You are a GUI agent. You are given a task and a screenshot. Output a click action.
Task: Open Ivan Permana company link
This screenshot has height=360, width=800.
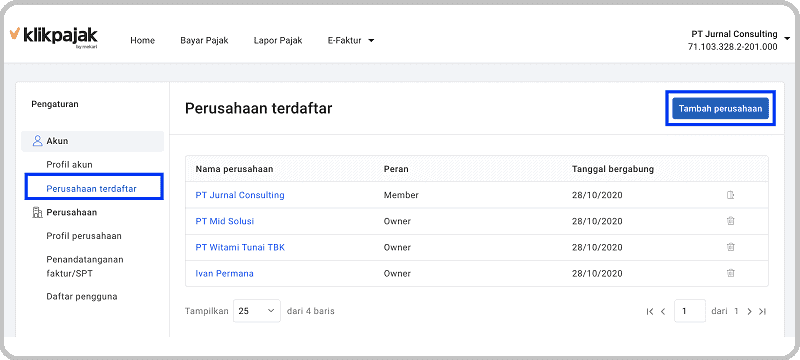click(224, 273)
